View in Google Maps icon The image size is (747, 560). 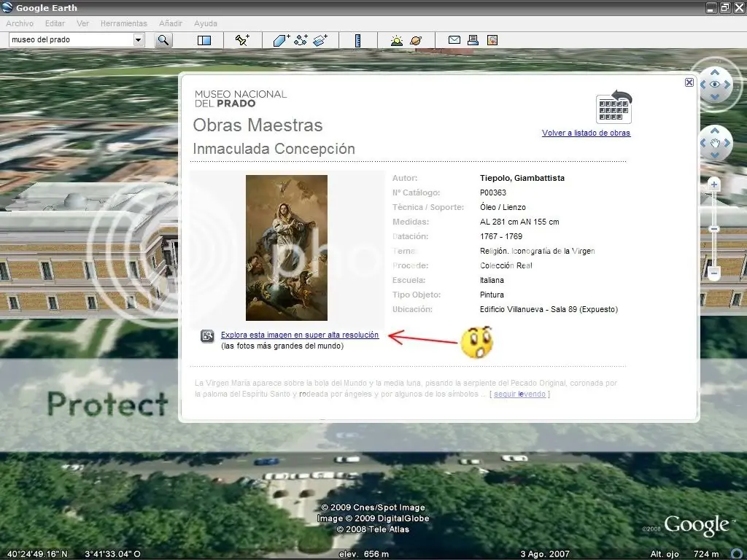point(492,40)
